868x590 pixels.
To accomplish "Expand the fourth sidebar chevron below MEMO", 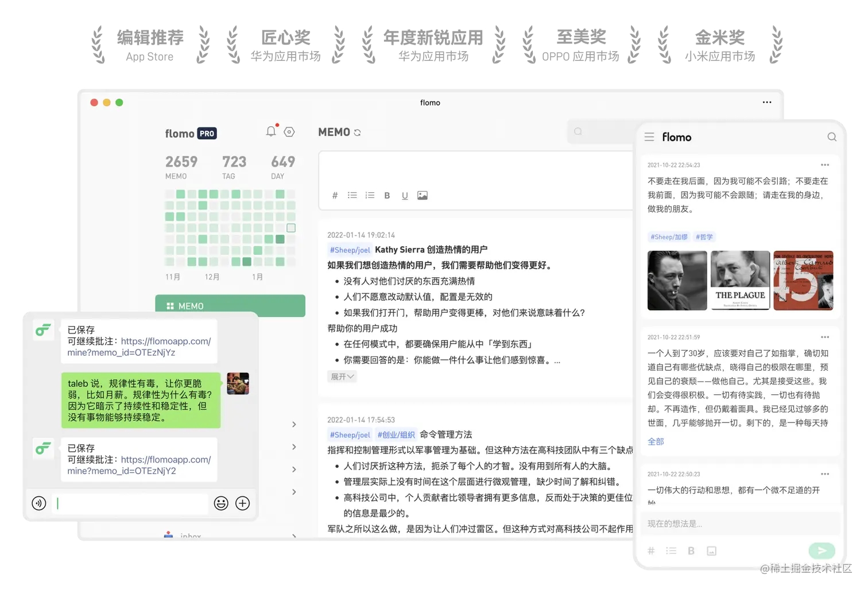I will point(294,492).
